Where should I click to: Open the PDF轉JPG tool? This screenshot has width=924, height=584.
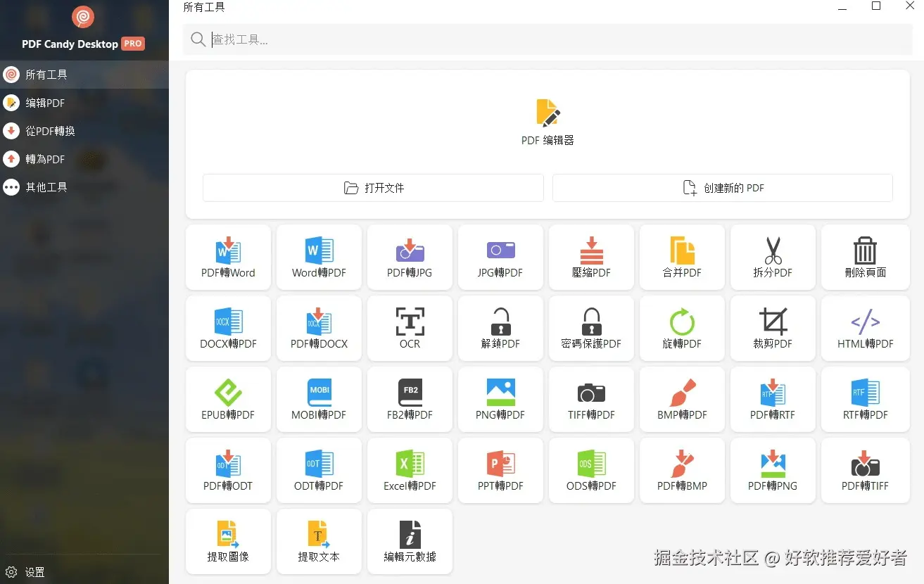click(410, 257)
